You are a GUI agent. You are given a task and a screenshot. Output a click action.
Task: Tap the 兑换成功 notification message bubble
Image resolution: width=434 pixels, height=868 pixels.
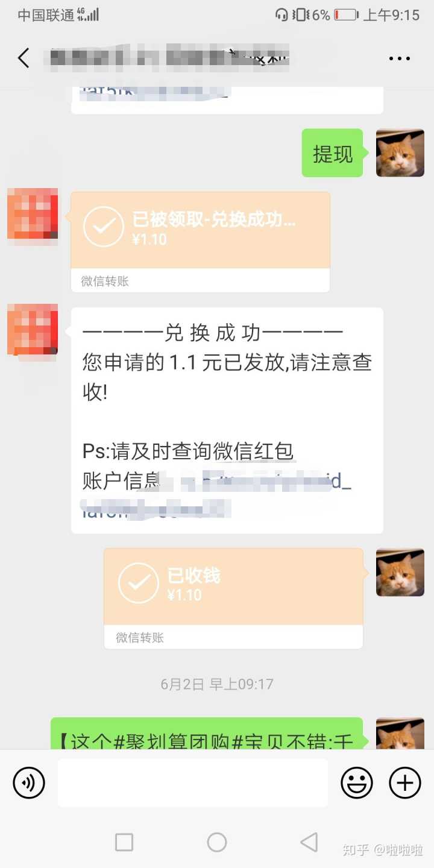(x=227, y=421)
